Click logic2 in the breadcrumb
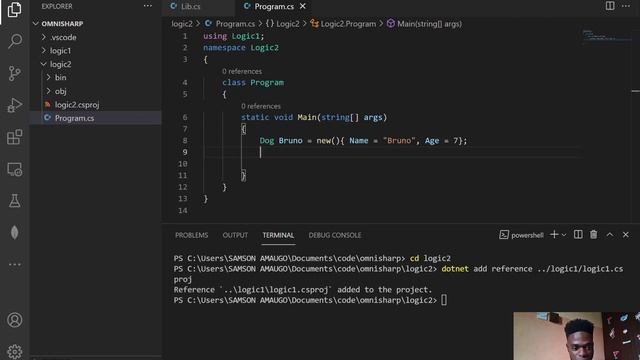The width and height of the screenshot is (640, 360). (182, 24)
